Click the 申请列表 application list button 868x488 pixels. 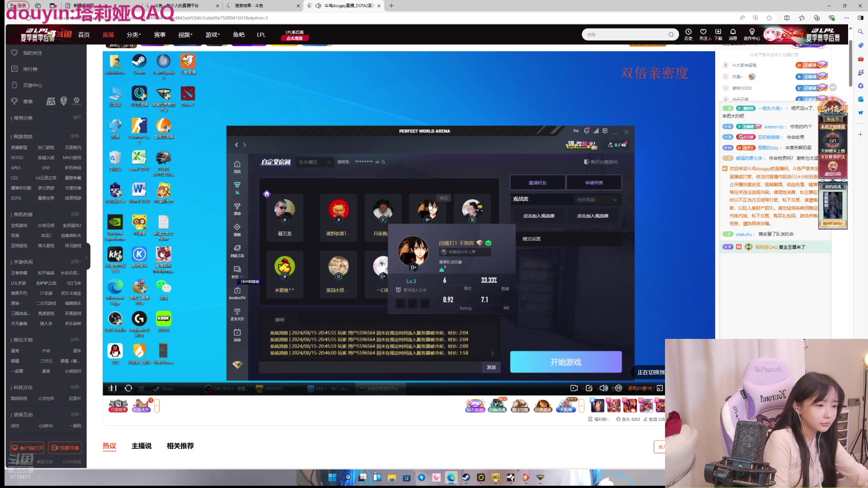pyautogui.click(x=594, y=183)
